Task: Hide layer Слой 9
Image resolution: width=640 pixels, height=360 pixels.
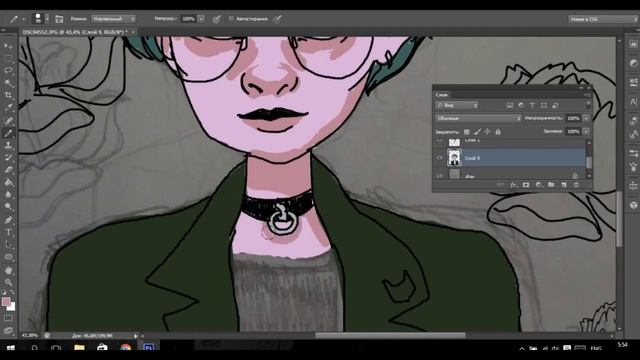Action: coord(440,158)
